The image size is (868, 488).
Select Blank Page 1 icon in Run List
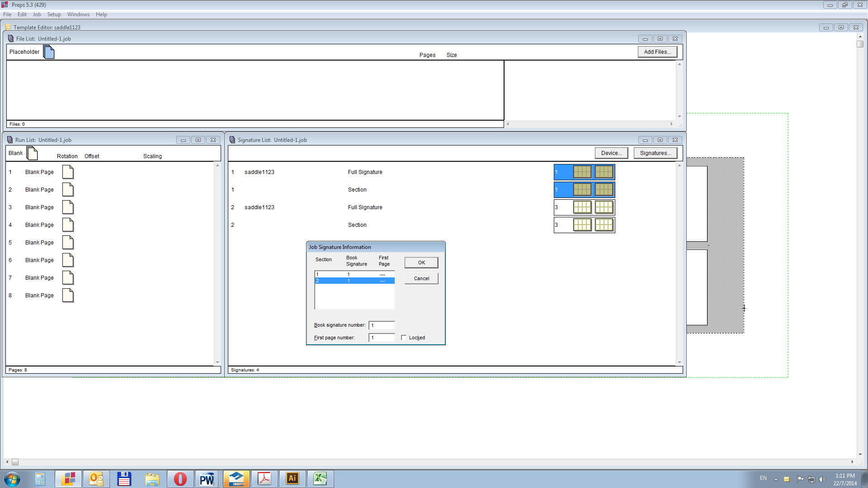[x=68, y=172]
